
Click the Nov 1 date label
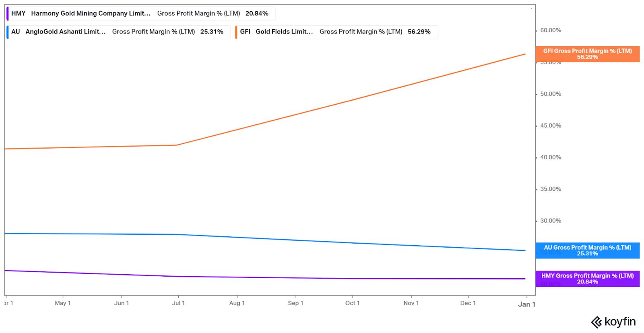(x=411, y=303)
